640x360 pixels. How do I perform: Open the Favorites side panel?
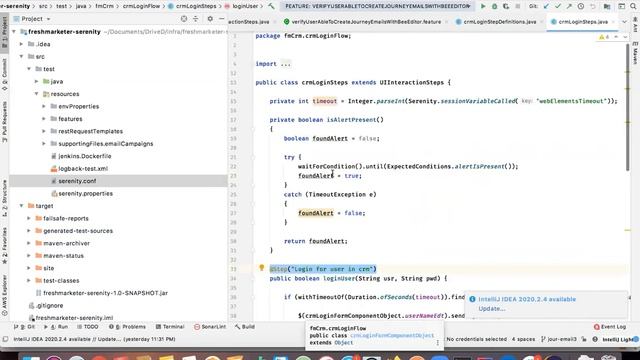tap(4, 246)
